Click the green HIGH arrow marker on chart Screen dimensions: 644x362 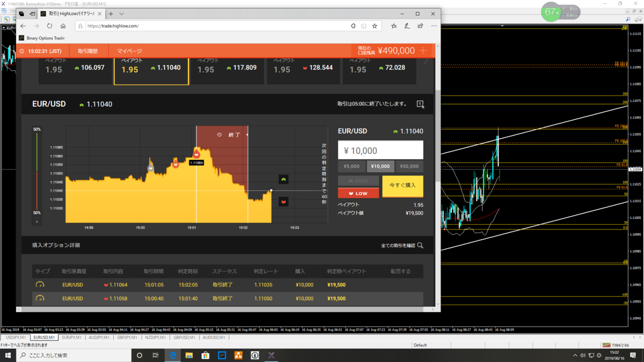click(x=283, y=179)
